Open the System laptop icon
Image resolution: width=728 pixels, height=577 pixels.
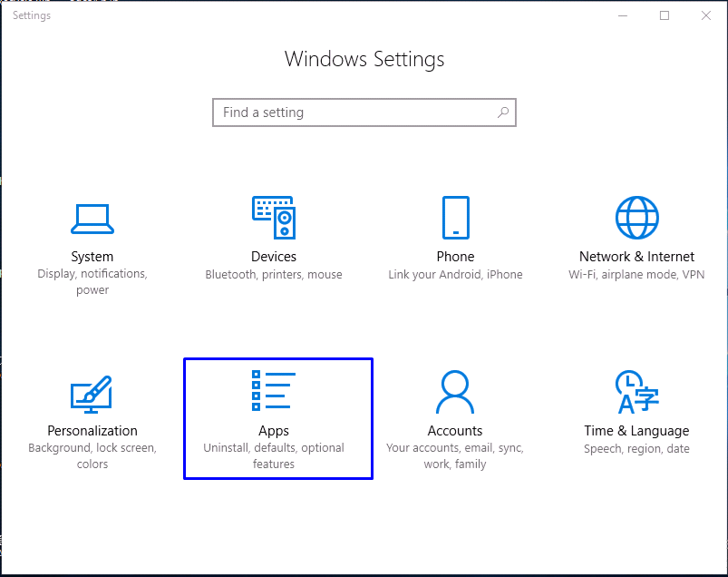(92, 219)
